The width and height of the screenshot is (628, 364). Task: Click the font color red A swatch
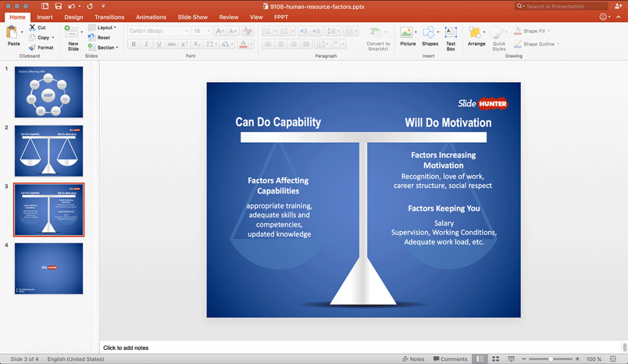pos(243,44)
